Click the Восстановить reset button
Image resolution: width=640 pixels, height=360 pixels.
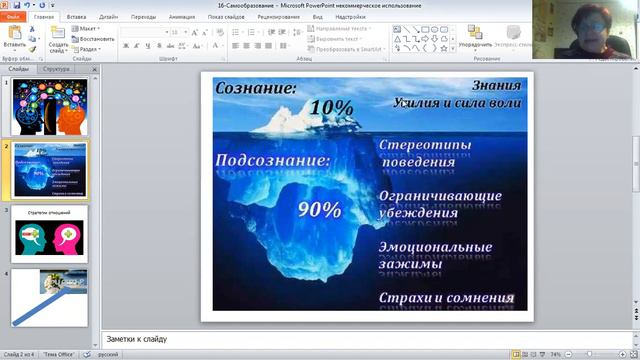pos(93,39)
